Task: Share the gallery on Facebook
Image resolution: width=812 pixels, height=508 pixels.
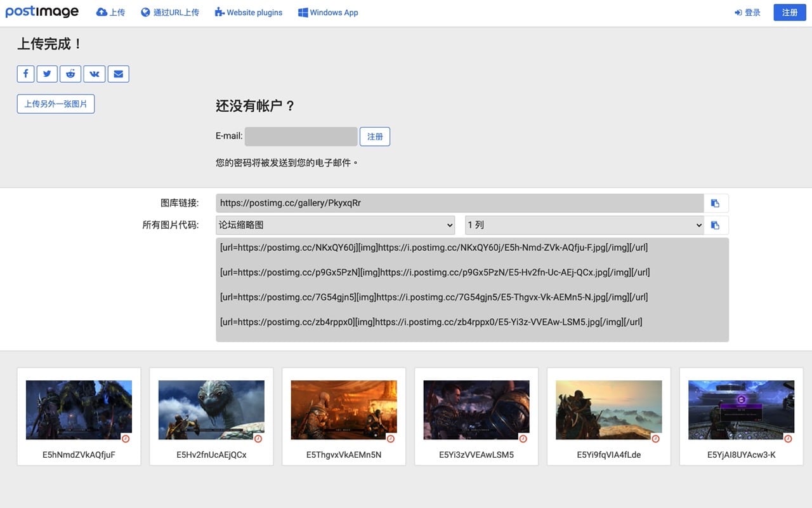Action: point(25,74)
